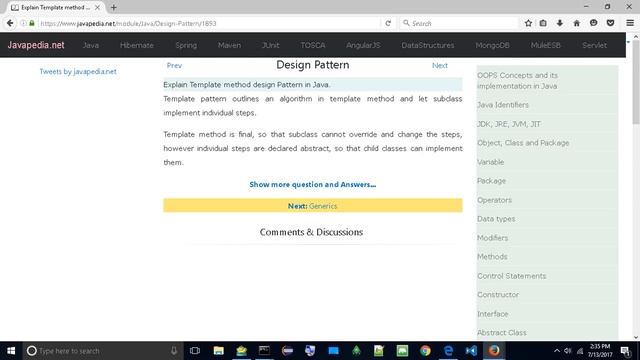Click Show more question and Answers link

(x=313, y=184)
